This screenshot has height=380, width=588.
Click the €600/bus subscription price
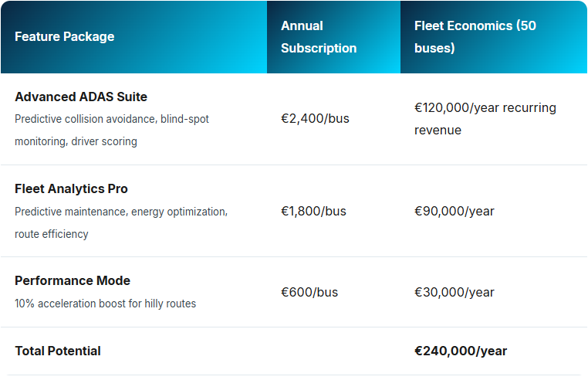click(x=309, y=292)
